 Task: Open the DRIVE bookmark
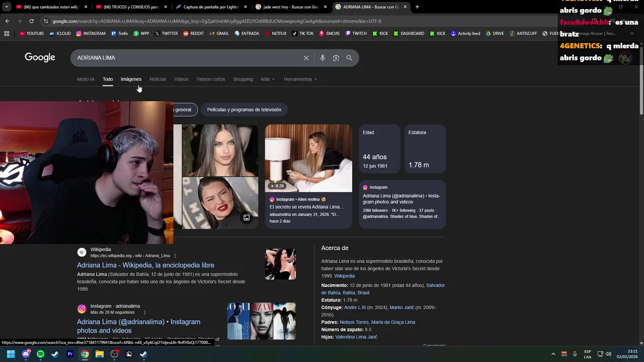(495, 34)
